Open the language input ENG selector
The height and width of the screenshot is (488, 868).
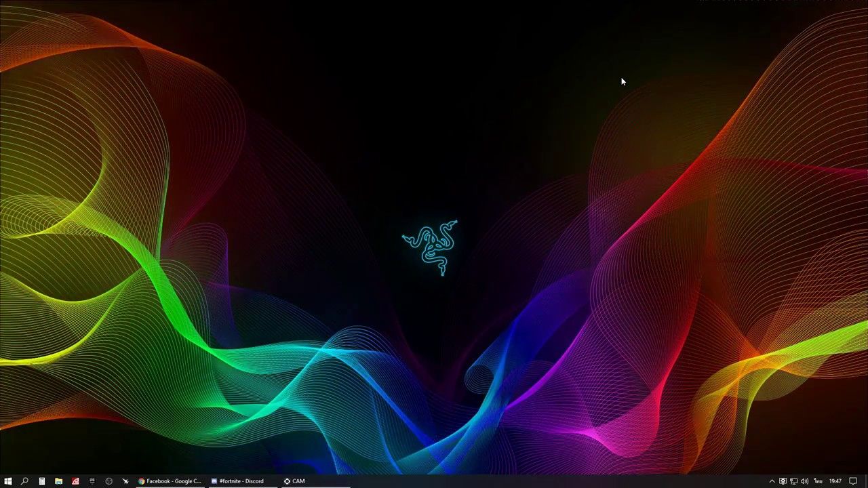pos(818,481)
